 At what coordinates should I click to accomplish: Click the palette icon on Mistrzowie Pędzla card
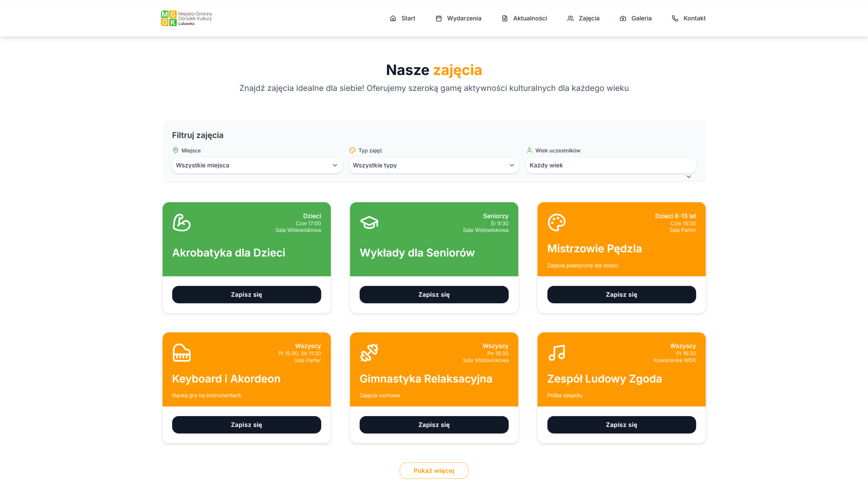pyautogui.click(x=556, y=222)
